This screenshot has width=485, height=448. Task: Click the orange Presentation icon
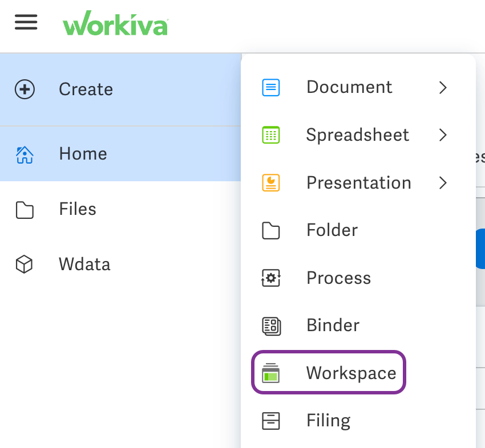coord(270,183)
